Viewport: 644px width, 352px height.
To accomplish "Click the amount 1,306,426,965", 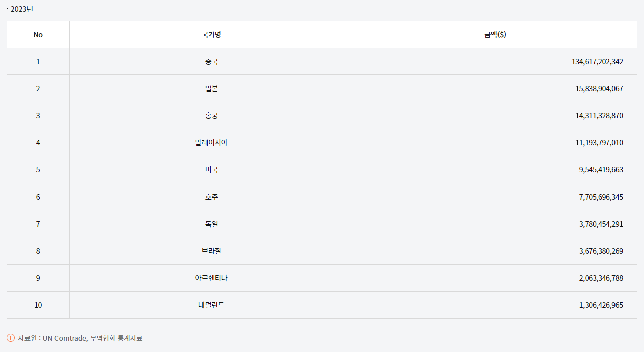I will 601,305.
